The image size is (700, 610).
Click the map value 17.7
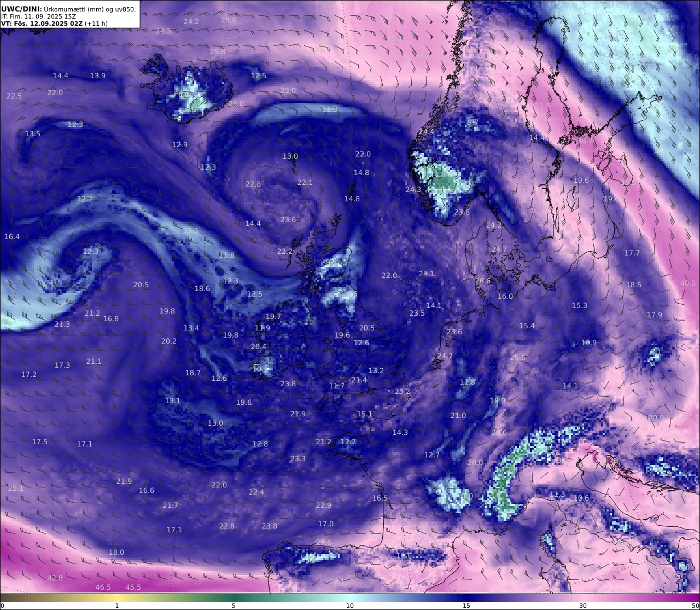pos(632,253)
